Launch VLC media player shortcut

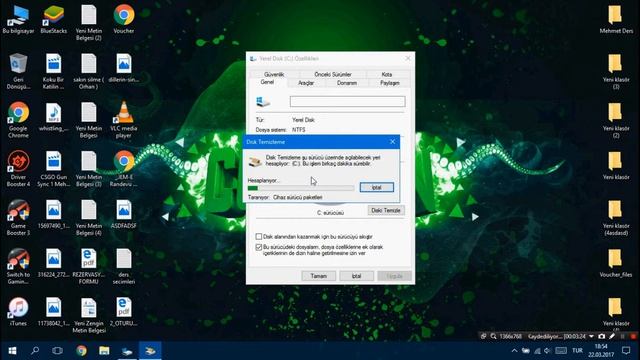tap(124, 120)
